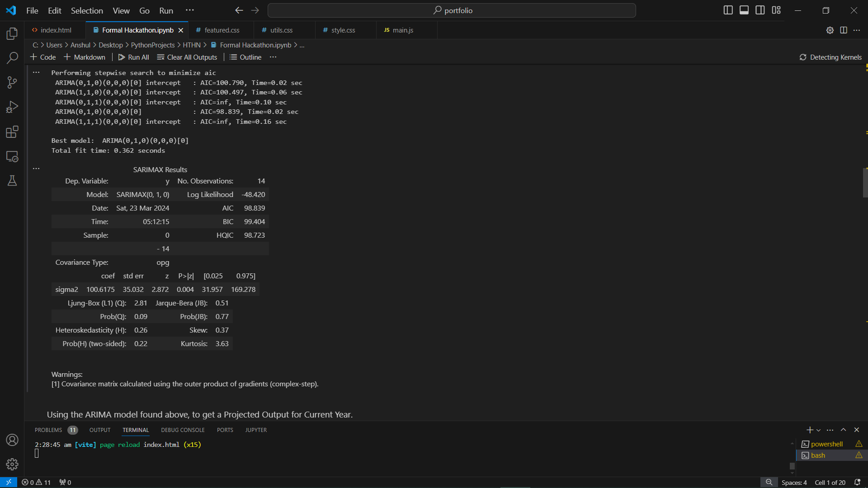Toggle the bottom panel layout icon
Viewport: 868px width, 488px height.
[x=744, y=10]
